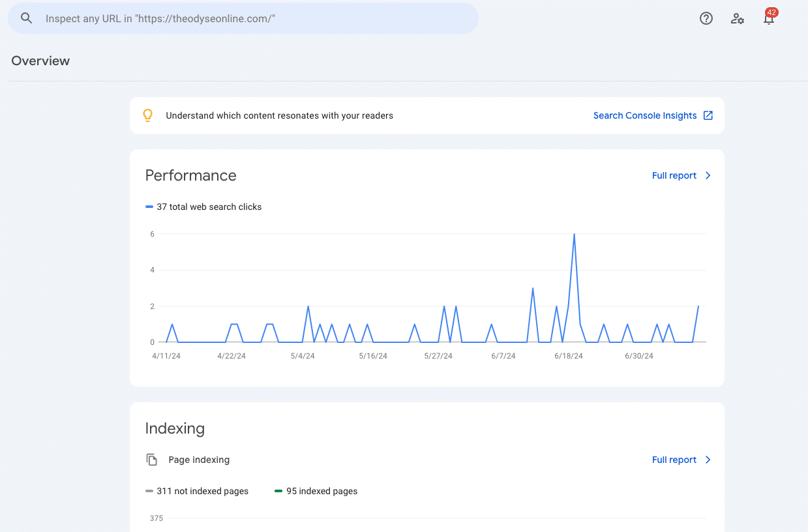Open the user settings icon

(738, 18)
